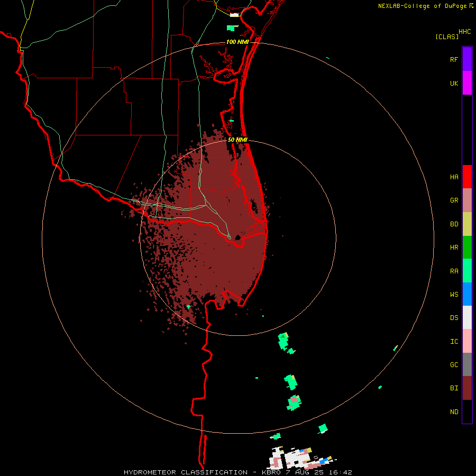
Task: Click the GC legend label
Action: (x=454, y=365)
